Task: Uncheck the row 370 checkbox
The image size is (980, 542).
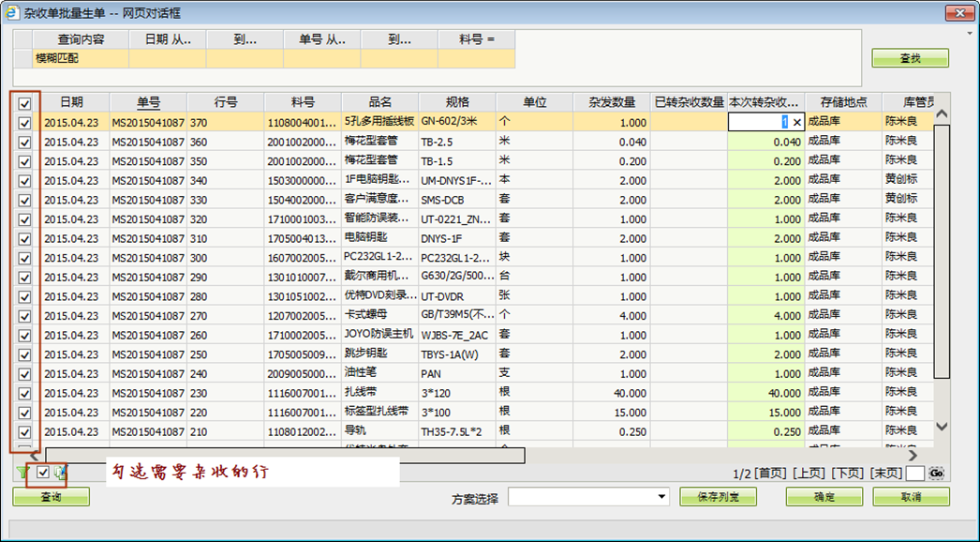Action: (x=24, y=122)
